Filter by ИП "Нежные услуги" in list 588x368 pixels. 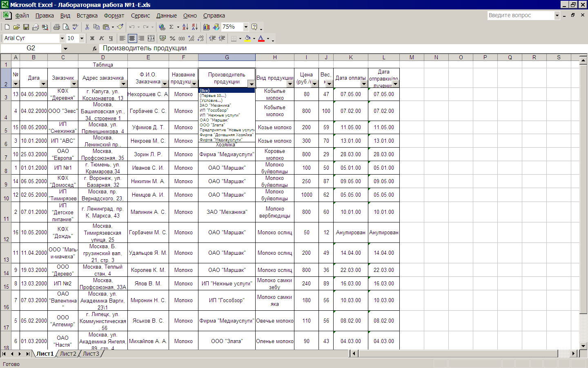click(227, 115)
